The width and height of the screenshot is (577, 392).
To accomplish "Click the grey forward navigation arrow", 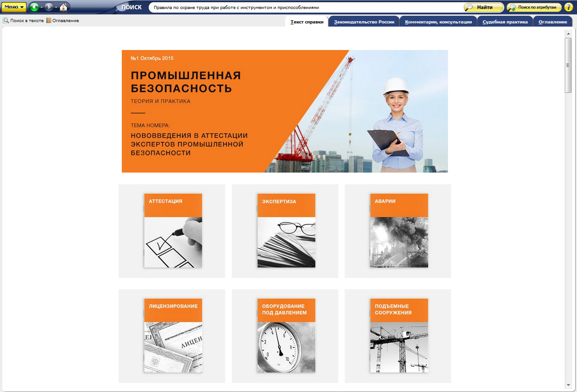I will tap(49, 7).
